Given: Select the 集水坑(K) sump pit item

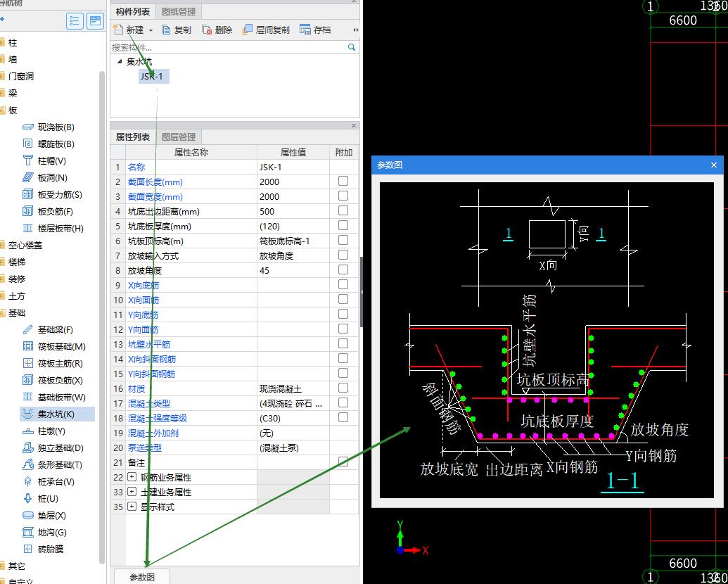Looking at the screenshot, I should tap(57, 414).
